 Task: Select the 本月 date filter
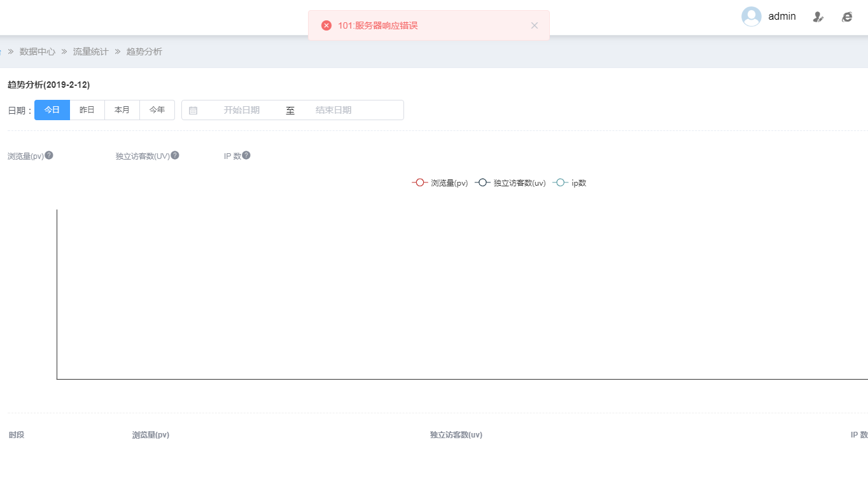pos(122,110)
